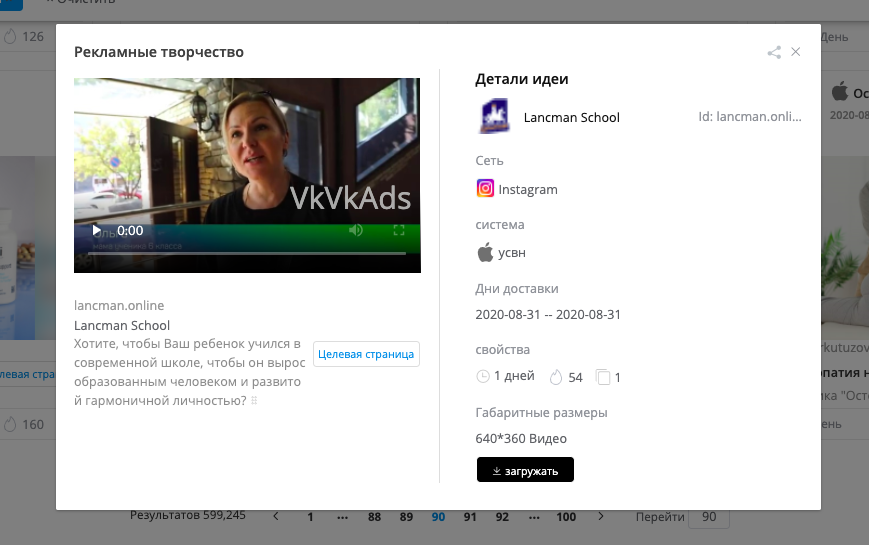
Task: Click the share icon in the dialog header
Action: point(774,52)
